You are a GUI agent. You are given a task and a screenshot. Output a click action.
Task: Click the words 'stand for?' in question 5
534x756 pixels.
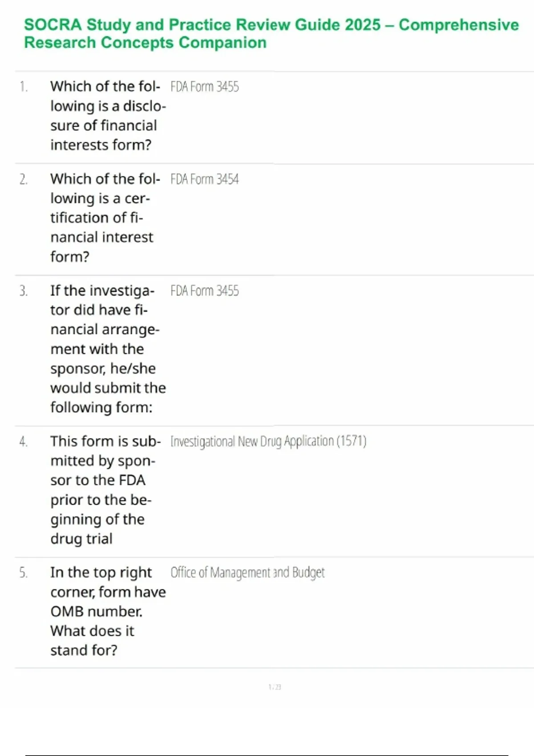tap(84, 651)
